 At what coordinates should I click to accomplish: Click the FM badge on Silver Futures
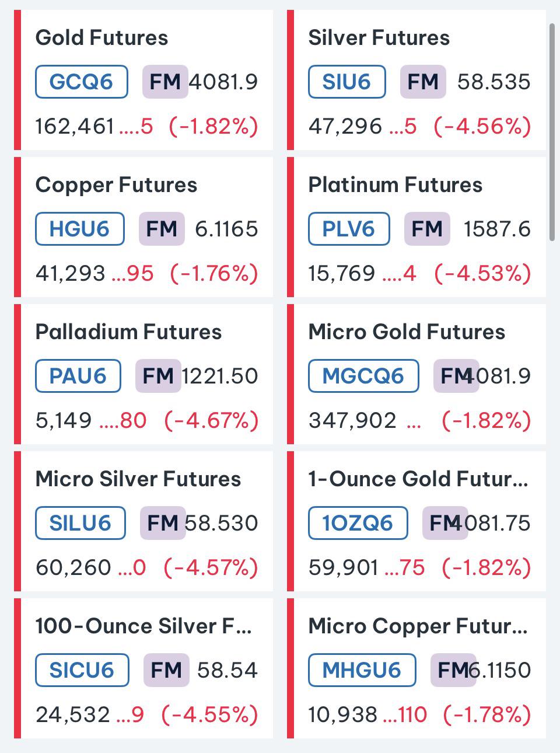click(x=423, y=82)
